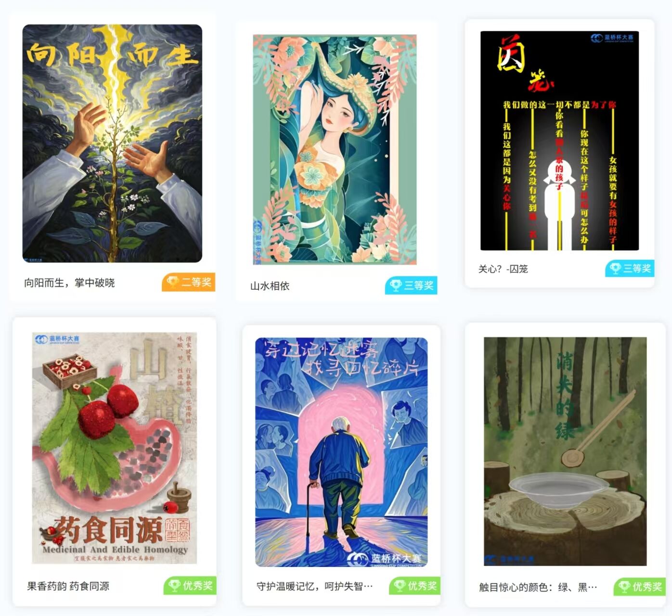Click trophy icon on 触目惊心的颜色 优秀奖 badge
Image resolution: width=672 pixels, height=616 pixels.
click(x=624, y=587)
